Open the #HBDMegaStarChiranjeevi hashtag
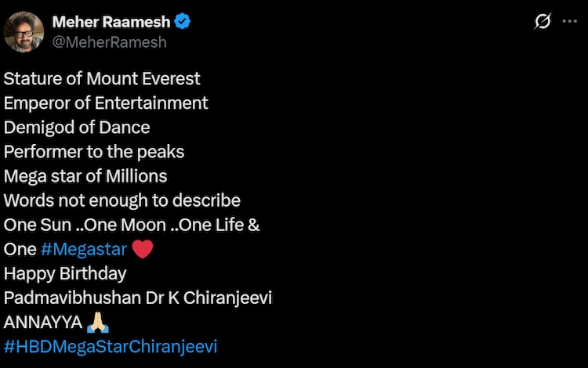 click(x=111, y=346)
